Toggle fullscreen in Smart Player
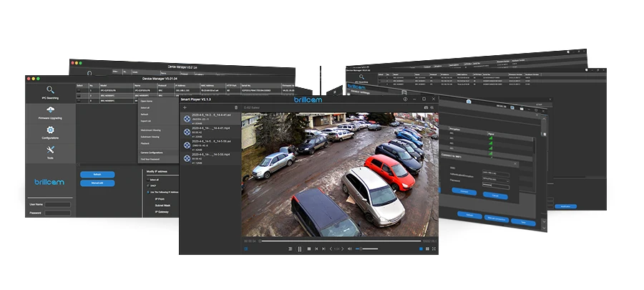The width and height of the screenshot is (644, 290). pos(432,248)
